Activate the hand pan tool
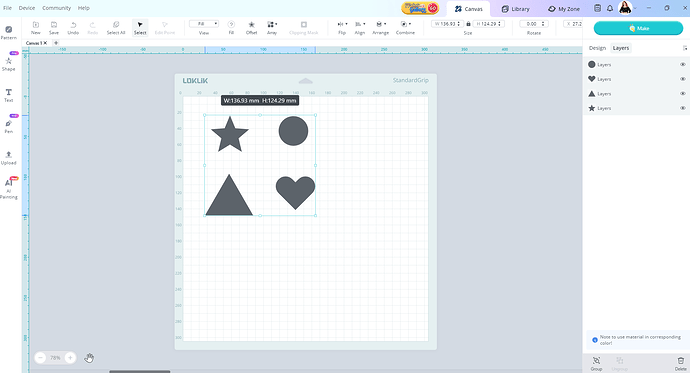Screen dimensions: 690x373 click(89, 358)
